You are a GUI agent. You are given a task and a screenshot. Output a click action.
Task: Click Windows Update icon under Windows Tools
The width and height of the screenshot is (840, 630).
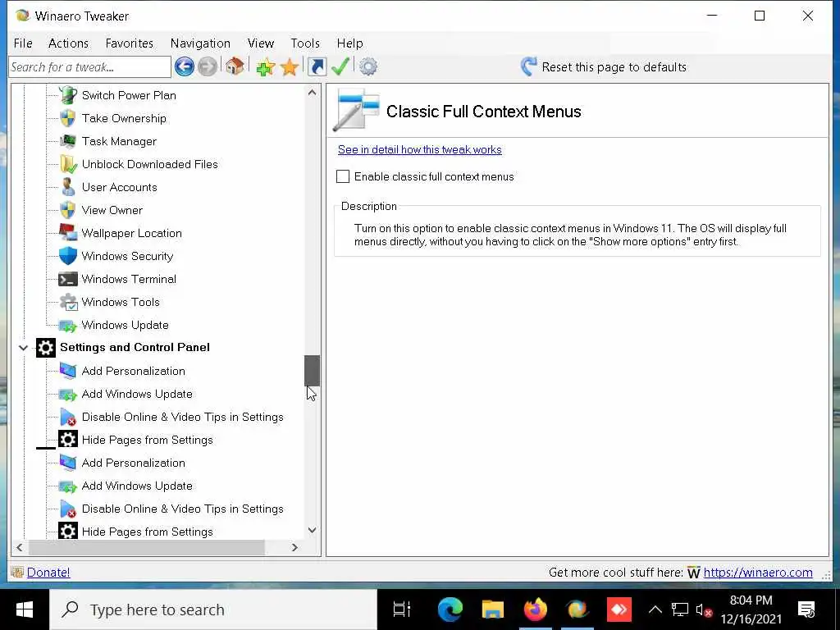(68, 325)
